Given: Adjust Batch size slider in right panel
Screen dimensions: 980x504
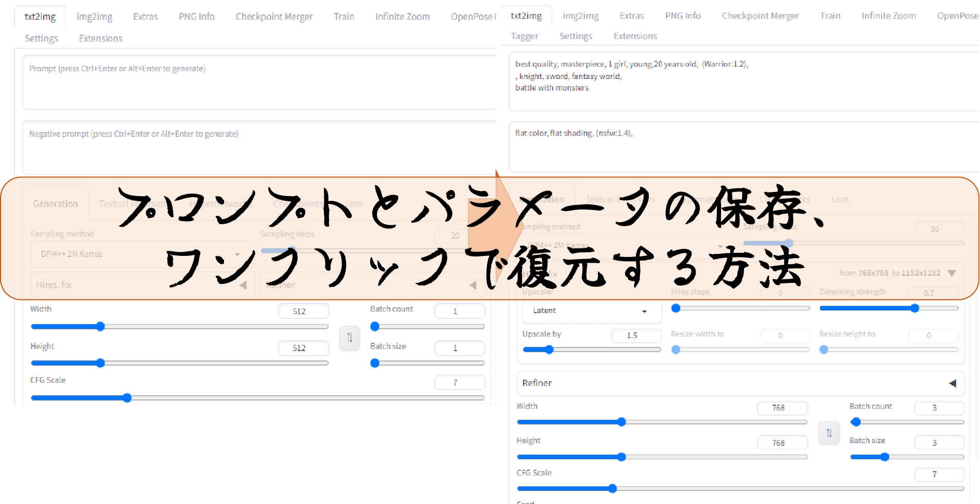Looking at the screenshot, I should click(907, 457).
